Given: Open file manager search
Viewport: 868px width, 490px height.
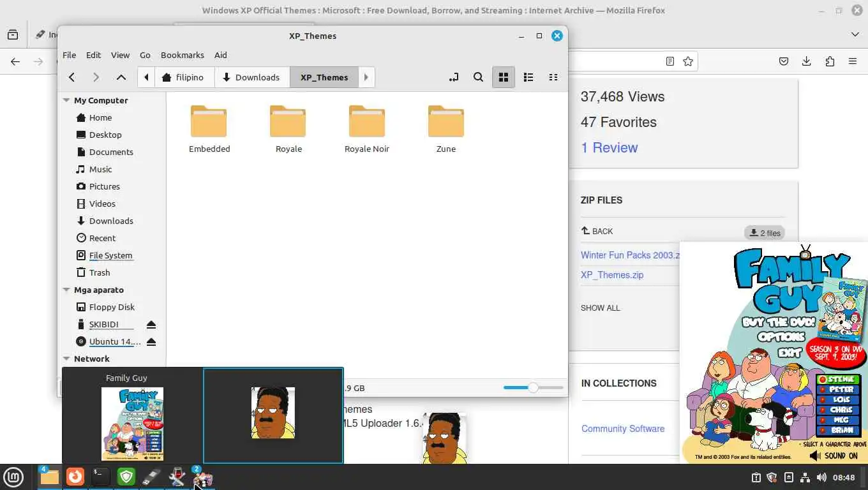Looking at the screenshot, I should pyautogui.click(x=478, y=77).
